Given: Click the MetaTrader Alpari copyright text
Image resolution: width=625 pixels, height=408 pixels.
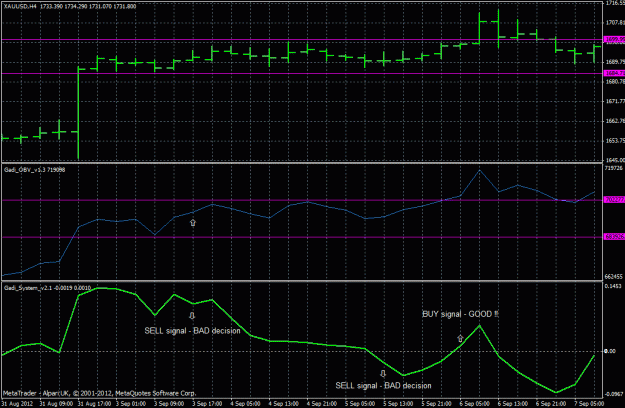Looking at the screenshot, I should tap(99, 394).
